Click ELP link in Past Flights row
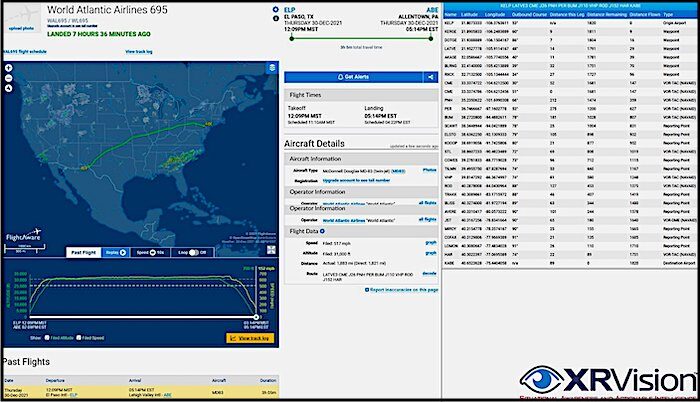Image resolution: width=700 pixels, height=402 pixels. (74, 395)
